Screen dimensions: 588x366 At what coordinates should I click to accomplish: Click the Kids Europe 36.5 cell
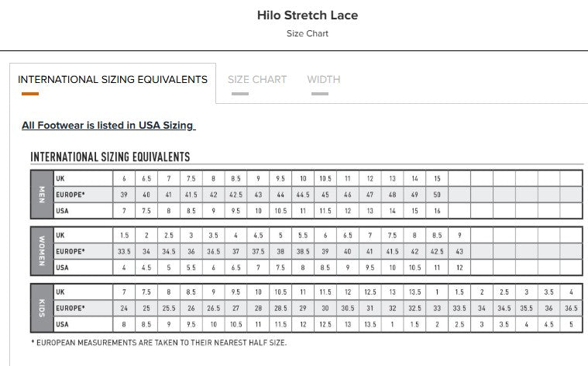pos(571,308)
